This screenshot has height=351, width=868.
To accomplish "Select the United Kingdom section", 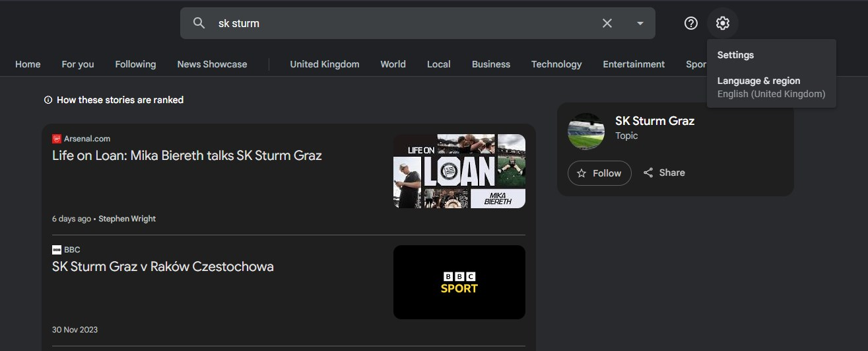I will [x=325, y=64].
